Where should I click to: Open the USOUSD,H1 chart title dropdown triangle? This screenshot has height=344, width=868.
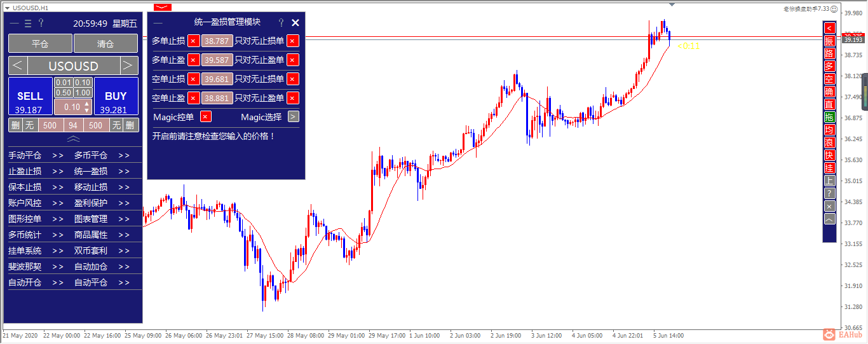coord(6,8)
